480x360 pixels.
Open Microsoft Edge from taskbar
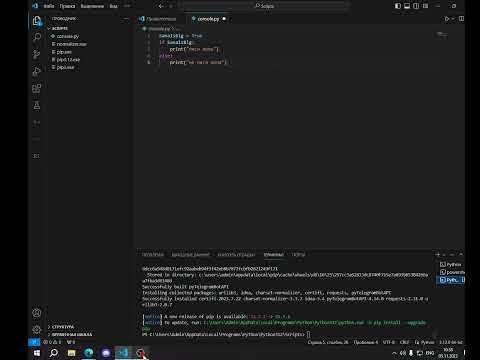[89, 353]
